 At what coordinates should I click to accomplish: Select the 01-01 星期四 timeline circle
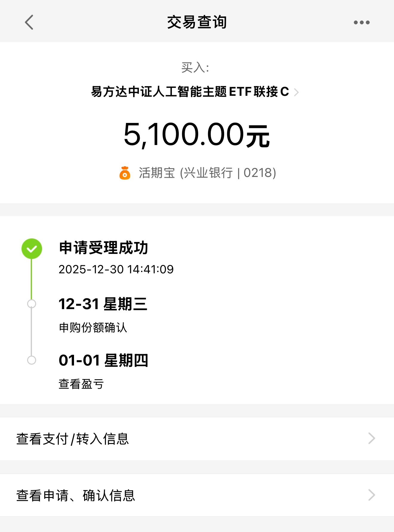(32, 360)
